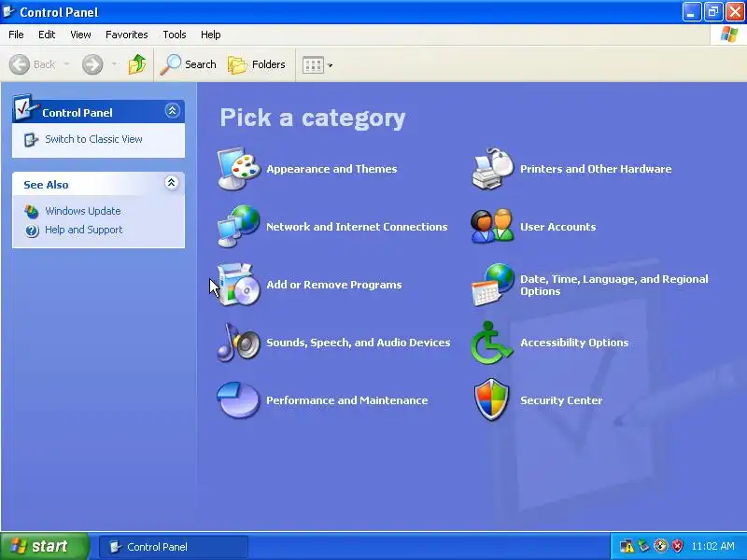This screenshot has height=560, width=747.
Task: Click the 11:02 AM taskbar clock
Action: click(x=713, y=546)
